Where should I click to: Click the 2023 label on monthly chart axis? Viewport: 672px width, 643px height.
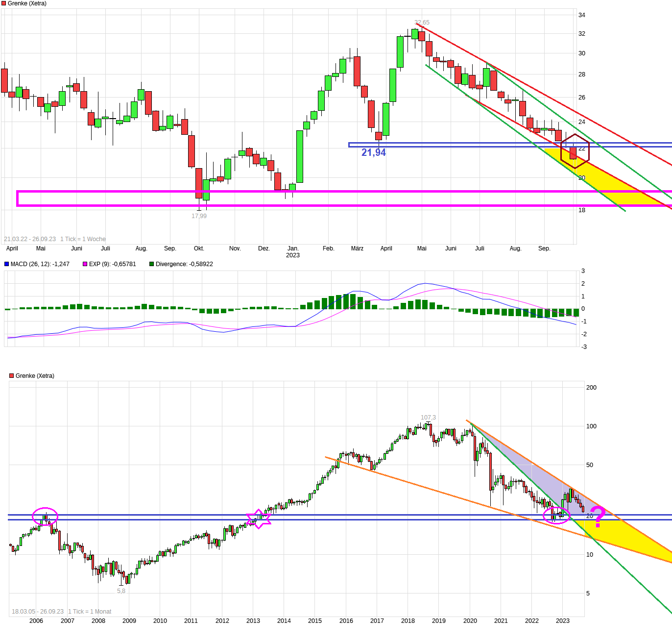tap(563, 621)
